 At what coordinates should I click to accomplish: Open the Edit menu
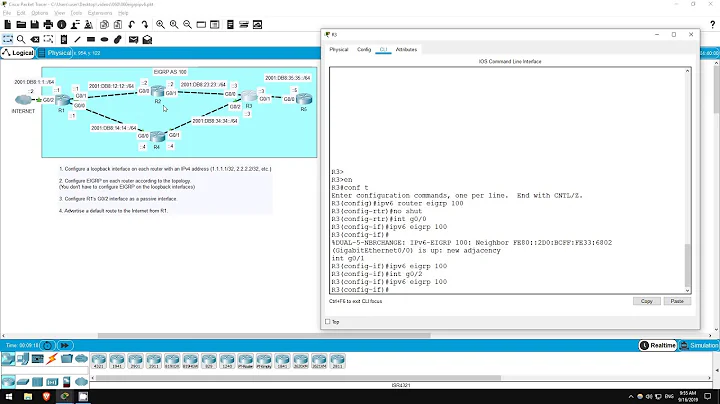click(x=21, y=13)
